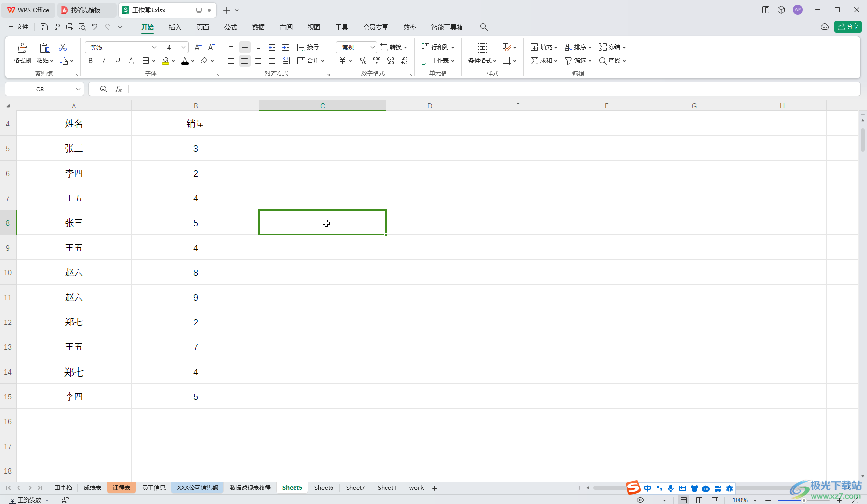This screenshot has width=867, height=504.
Task: Switch to the 课程表 sheet tab
Action: coord(122,488)
